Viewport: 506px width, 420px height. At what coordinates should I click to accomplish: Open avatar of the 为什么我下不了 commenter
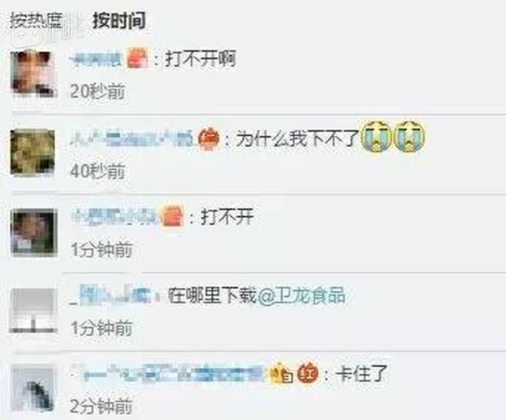click(32, 153)
